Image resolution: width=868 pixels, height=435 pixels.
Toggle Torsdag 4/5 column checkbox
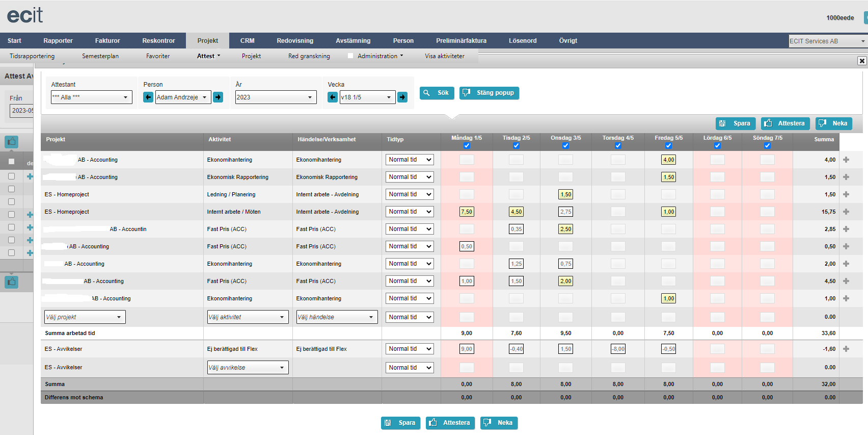click(618, 146)
